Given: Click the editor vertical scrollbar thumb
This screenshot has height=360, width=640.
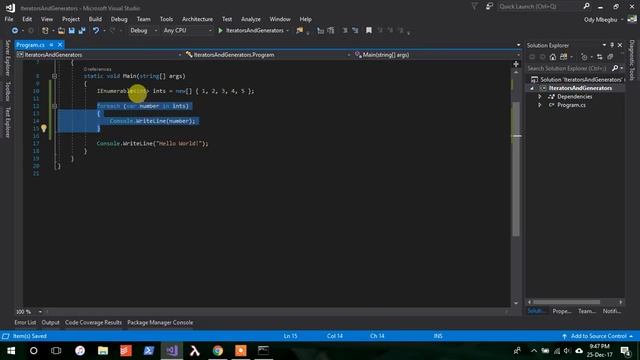Looking at the screenshot, I should 516,169.
